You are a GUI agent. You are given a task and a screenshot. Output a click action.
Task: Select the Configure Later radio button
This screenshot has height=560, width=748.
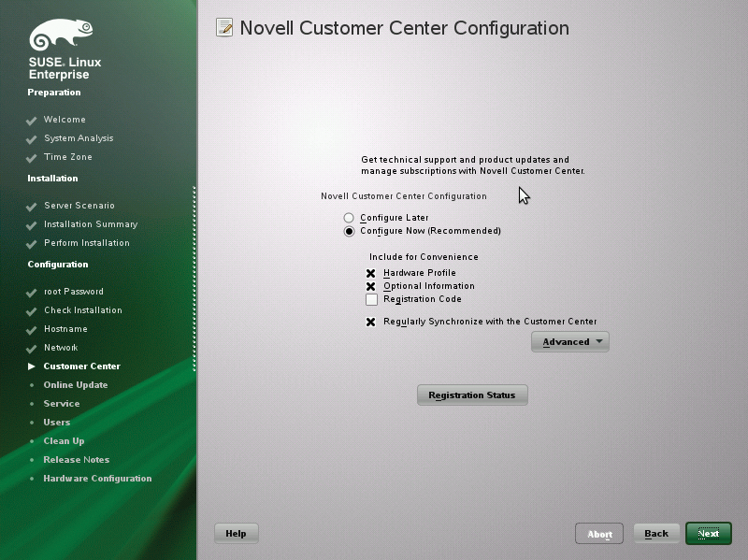349,217
